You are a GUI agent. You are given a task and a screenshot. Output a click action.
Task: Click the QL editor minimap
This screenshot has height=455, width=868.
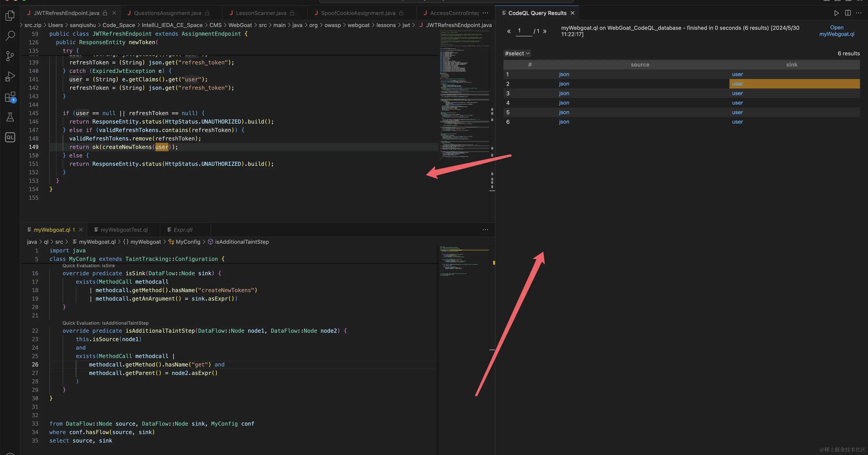(464, 261)
